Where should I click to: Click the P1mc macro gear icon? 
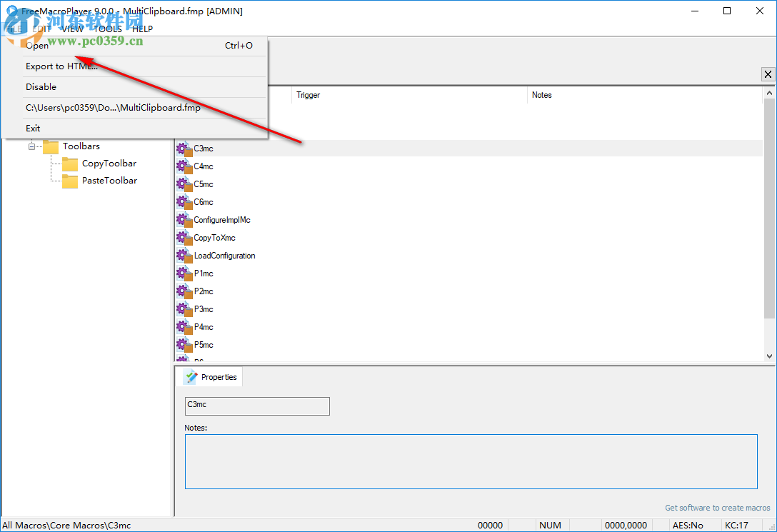(x=184, y=273)
